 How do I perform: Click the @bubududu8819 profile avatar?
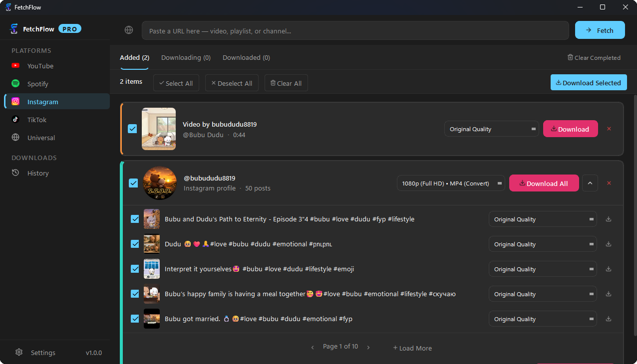[x=160, y=183]
